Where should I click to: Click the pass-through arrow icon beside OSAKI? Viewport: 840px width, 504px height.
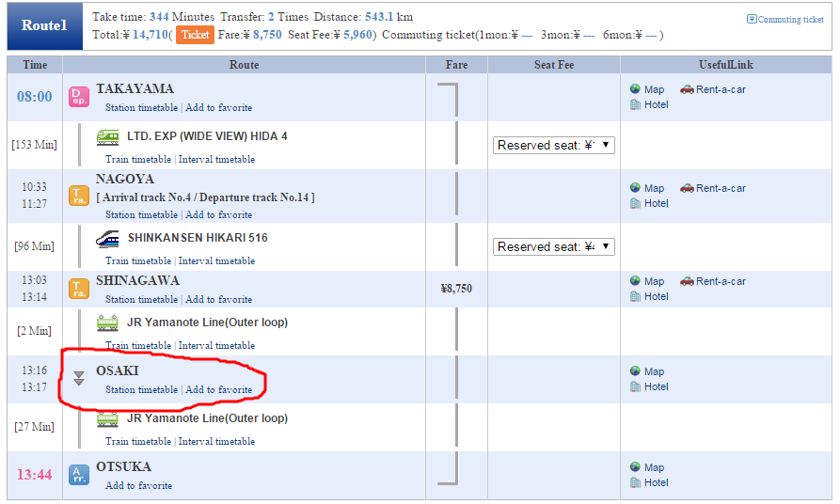point(79,379)
